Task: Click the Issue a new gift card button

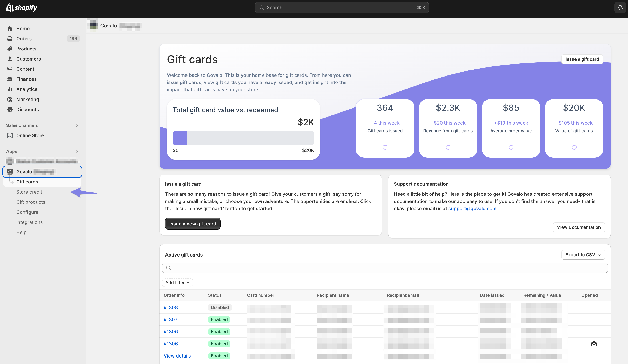Action: tap(192, 224)
